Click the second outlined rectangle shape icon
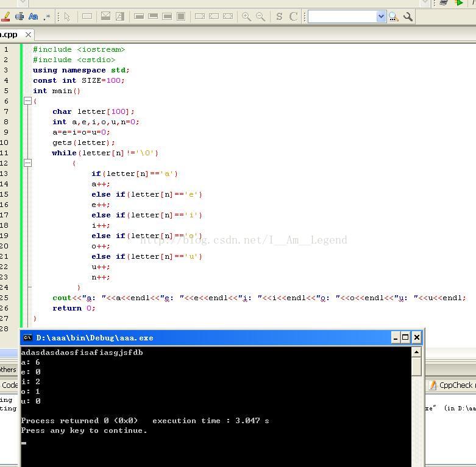The height and width of the screenshot is (467, 476). pos(214,16)
